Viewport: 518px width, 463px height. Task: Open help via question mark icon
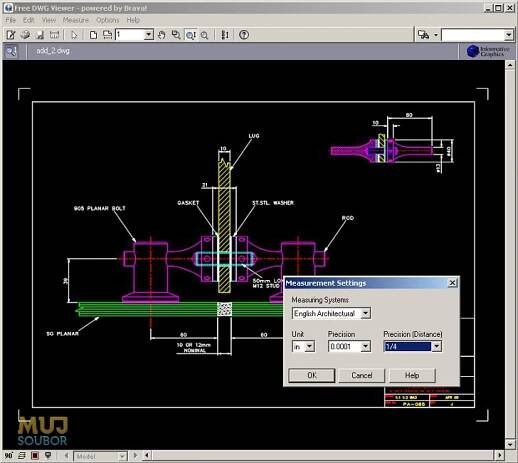pos(244,35)
